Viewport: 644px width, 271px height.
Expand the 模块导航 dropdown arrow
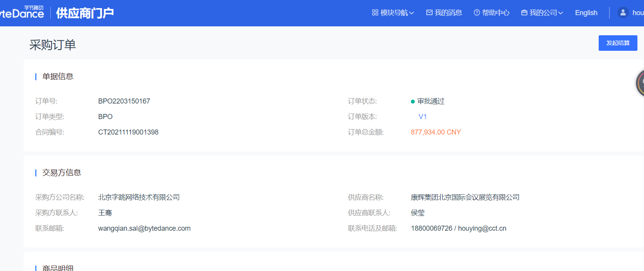coord(412,13)
